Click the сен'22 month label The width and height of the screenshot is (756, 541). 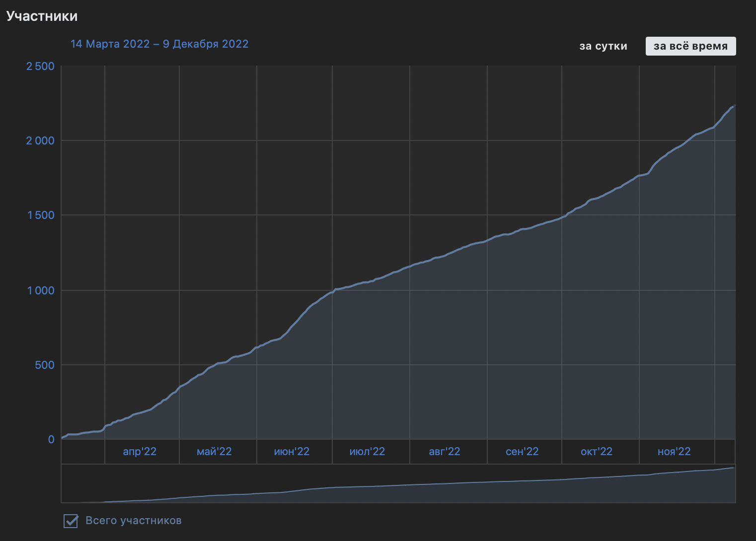click(x=522, y=452)
